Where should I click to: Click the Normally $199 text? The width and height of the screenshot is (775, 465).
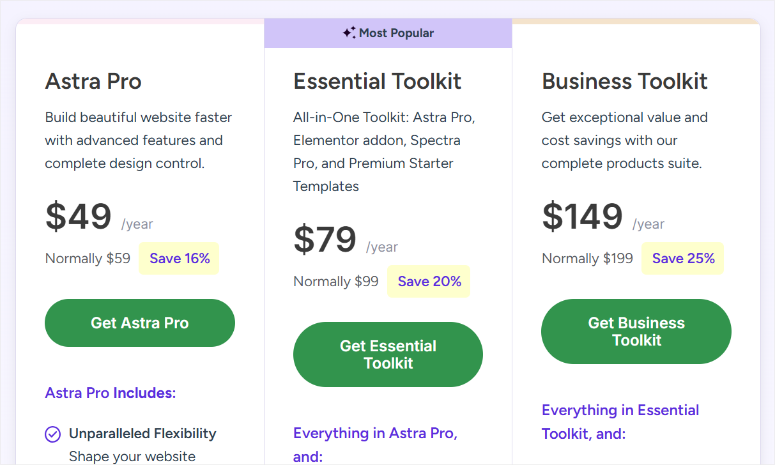tap(587, 258)
